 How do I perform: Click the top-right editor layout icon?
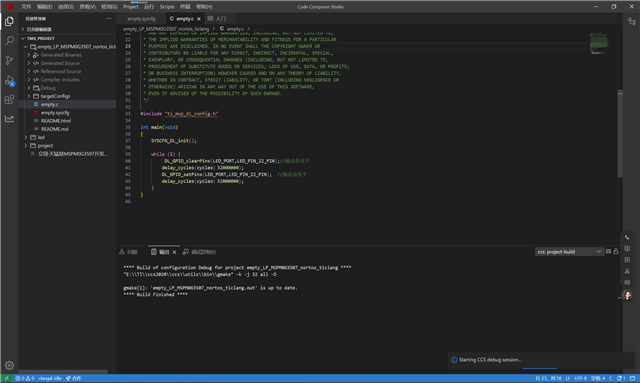point(632,21)
